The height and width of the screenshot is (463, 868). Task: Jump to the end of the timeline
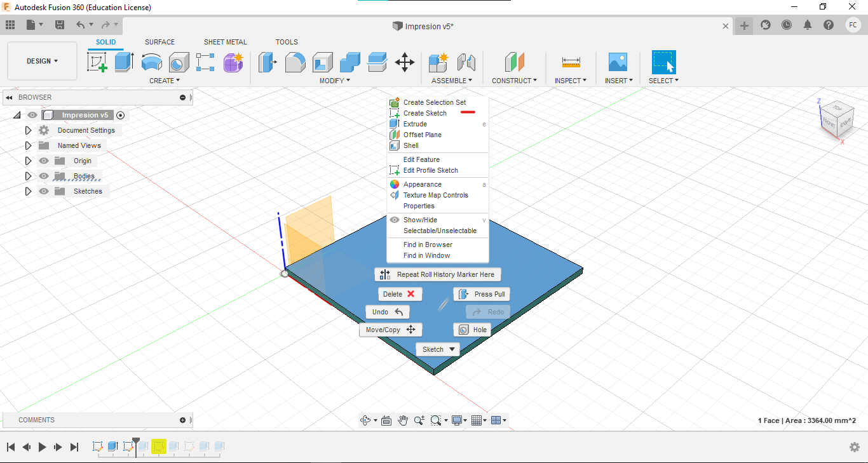click(x=74, y=447)
